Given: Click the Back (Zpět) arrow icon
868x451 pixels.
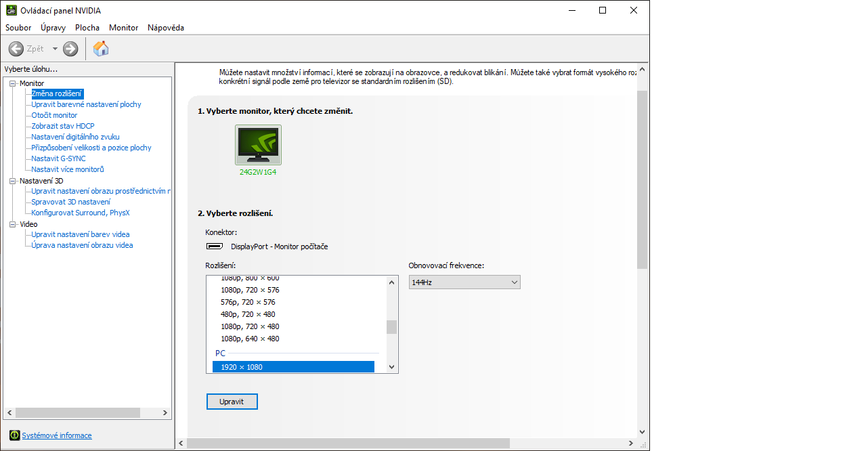Looking at the screenshot, I should [x=16, y=49].
